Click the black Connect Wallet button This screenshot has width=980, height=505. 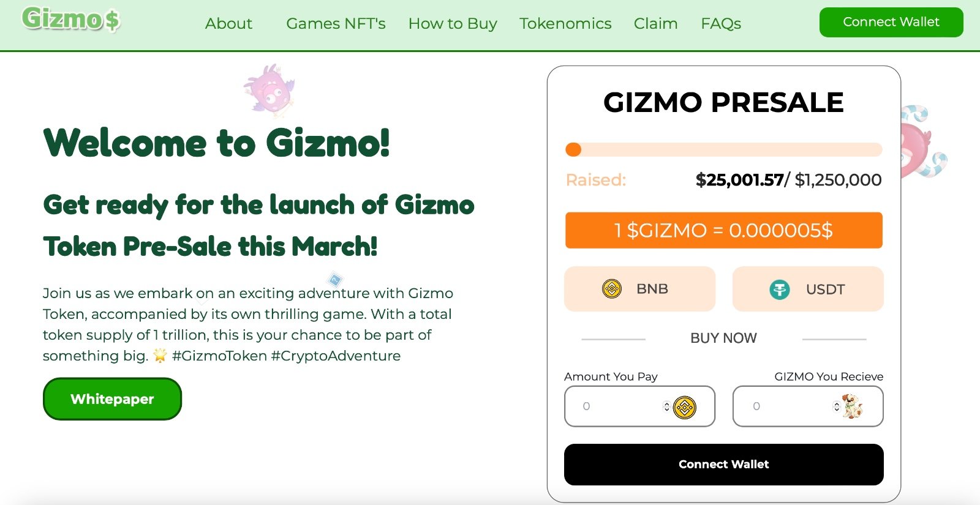tap(723, 465)
